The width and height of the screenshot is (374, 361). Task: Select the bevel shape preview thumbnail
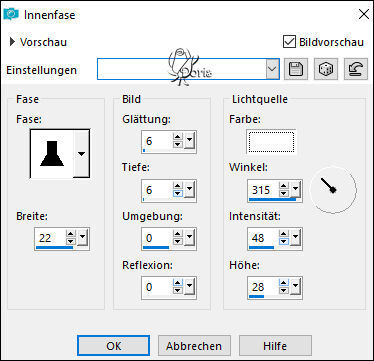point(52,153)
